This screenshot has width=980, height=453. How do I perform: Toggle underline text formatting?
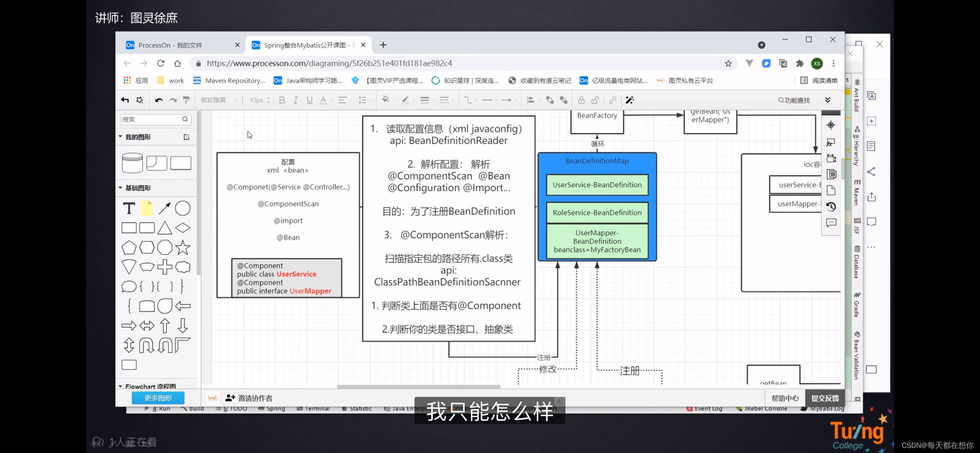309,100
